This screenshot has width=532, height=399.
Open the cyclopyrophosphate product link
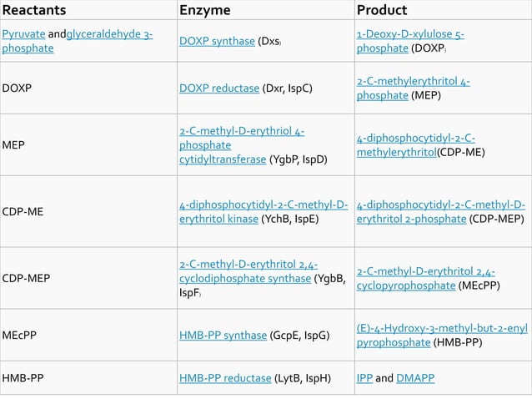[x=425, y=279]
